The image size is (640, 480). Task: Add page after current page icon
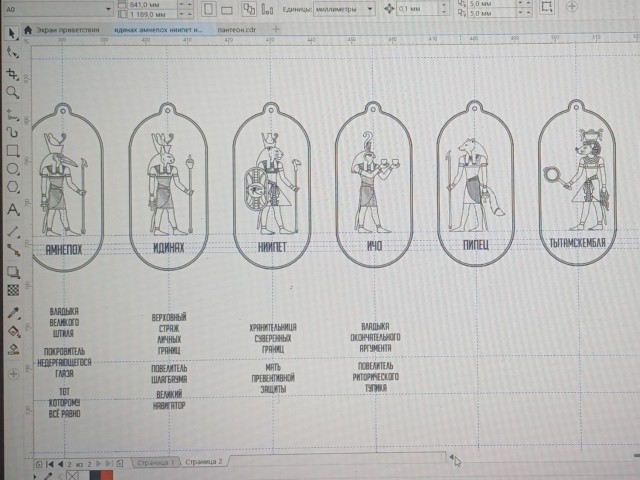(120, 463)
